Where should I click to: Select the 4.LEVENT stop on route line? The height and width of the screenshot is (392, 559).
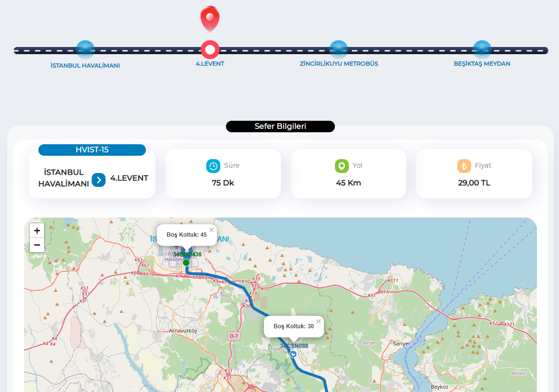(210, 49)
